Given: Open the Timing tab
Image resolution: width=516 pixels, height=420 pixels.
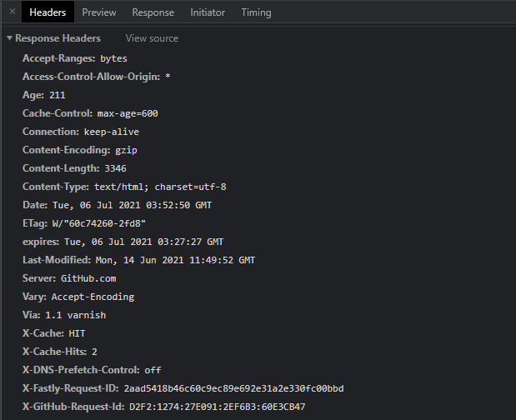Looking at the screenshot, I should tap(257, 12).
